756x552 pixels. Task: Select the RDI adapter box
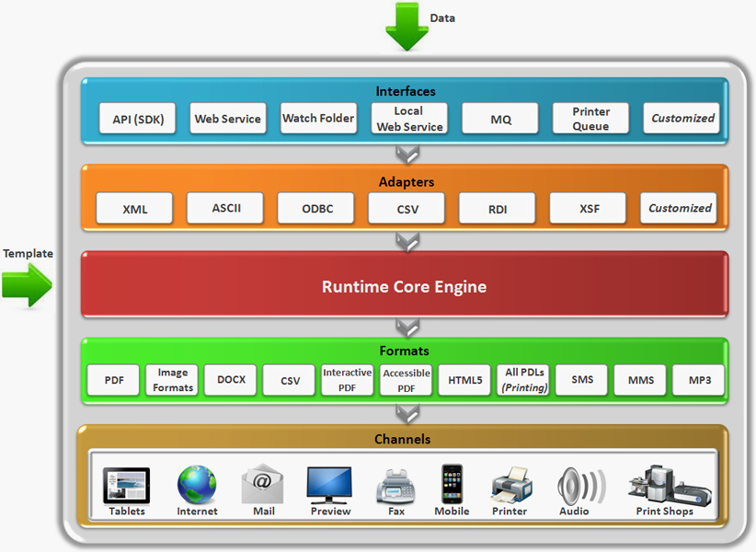[x=497, y=208]
